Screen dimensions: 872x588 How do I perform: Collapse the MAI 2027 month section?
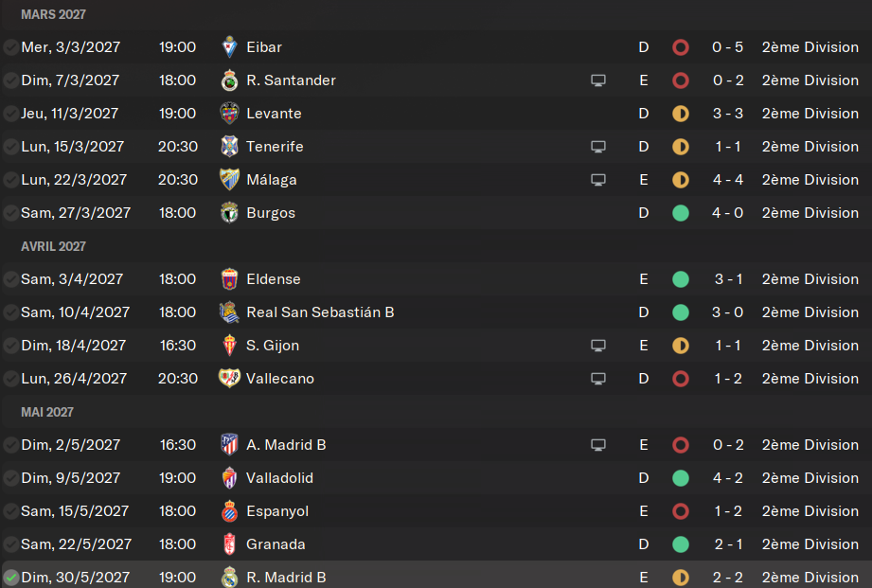tap(47, 412)
